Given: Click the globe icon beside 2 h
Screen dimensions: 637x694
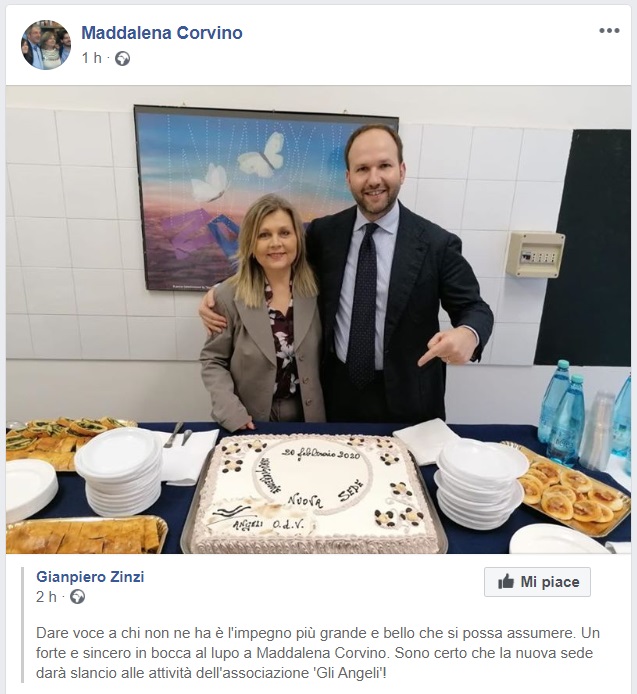Looking at the screenshot, I should pyautogui.click(x=77, y=597).
